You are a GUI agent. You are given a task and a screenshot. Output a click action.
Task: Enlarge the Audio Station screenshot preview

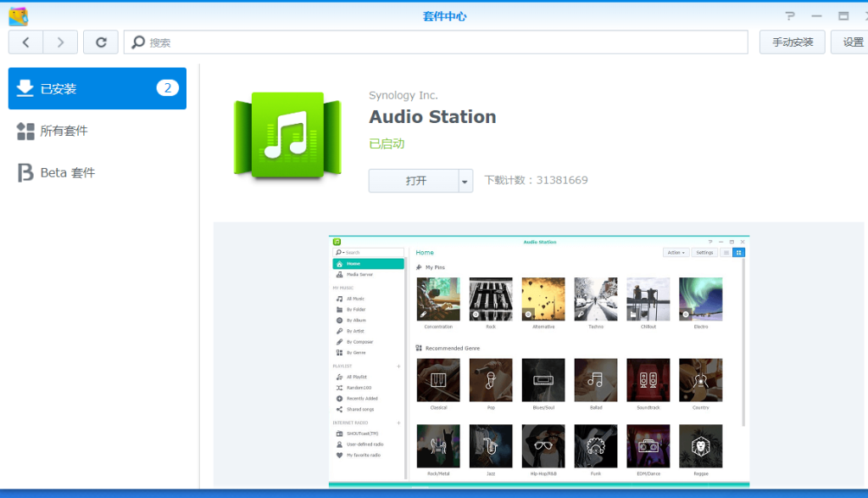tap(538, 361)
